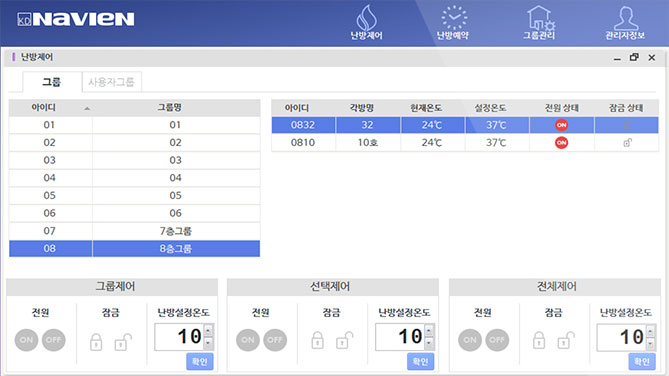Select group row 06
The width and height of the screenshot is (669, 376).
pyautogui.click(x=134, y=213)
